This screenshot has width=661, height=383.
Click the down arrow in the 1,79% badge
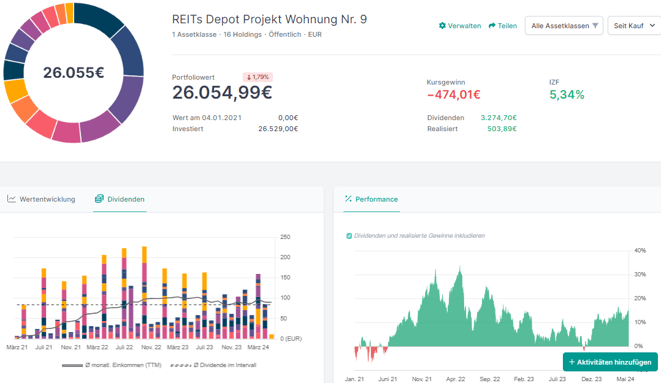pos(249,77)
